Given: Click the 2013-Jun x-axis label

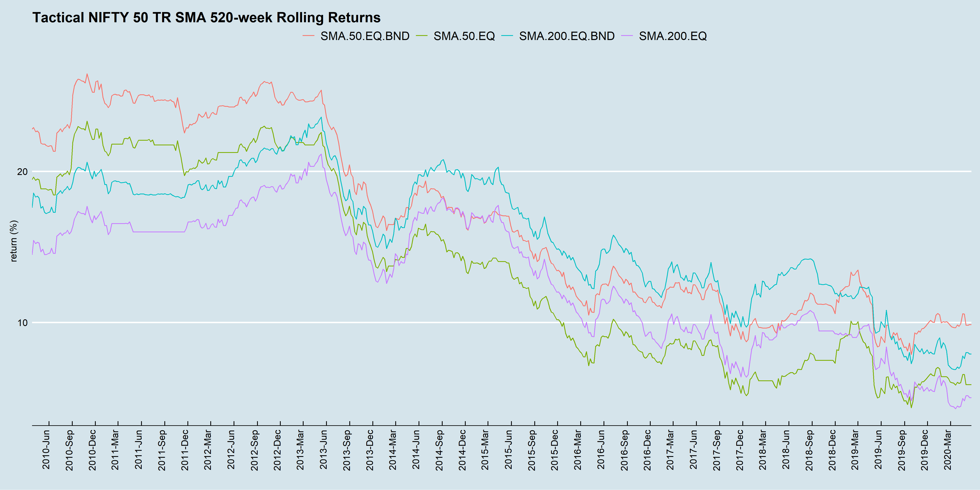Looking at the screenshot, I should (323, 450).
